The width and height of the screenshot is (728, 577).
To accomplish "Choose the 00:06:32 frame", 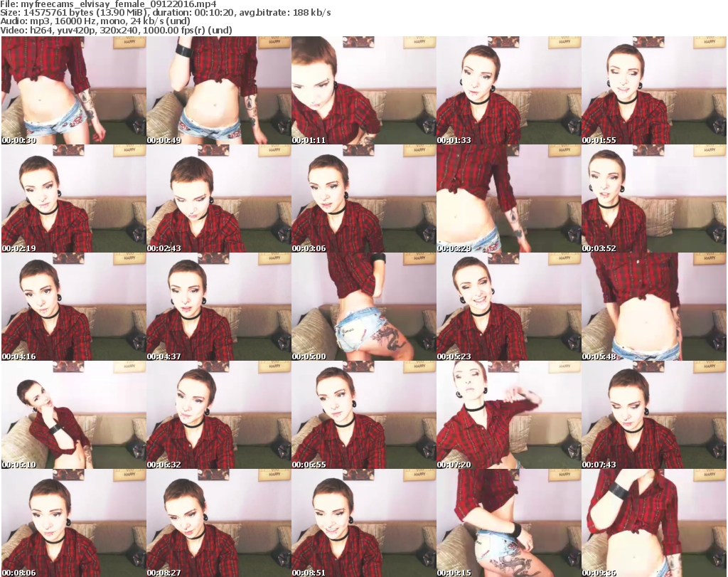I will pyautogui.click(x=219, y=415).
